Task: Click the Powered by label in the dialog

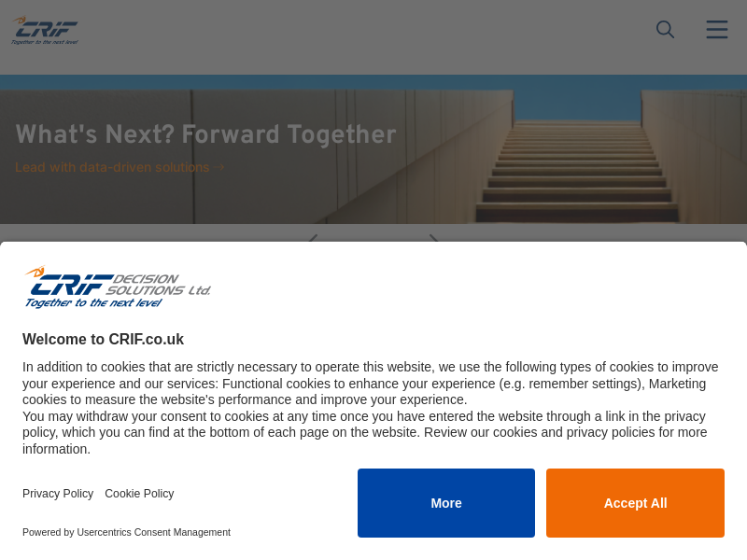Action: (49, 532)
